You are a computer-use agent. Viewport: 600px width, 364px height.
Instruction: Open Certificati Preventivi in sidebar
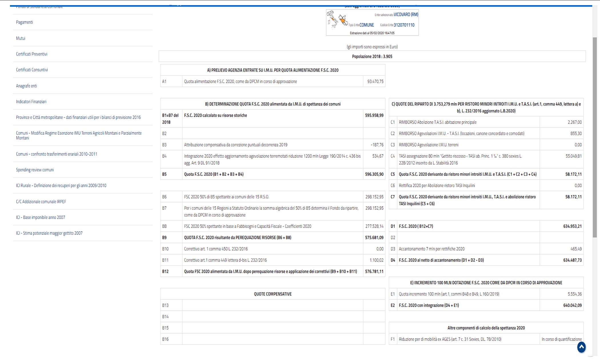32,54
